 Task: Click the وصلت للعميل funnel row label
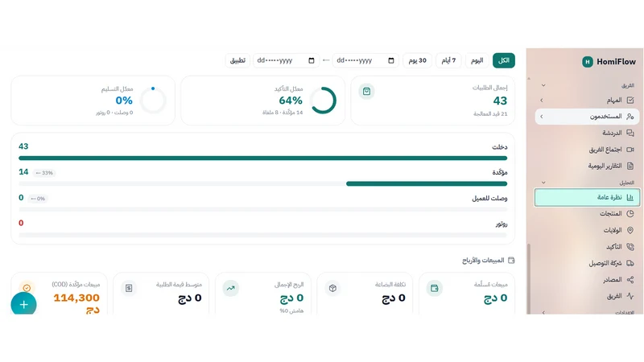click(x=489, y=198)
